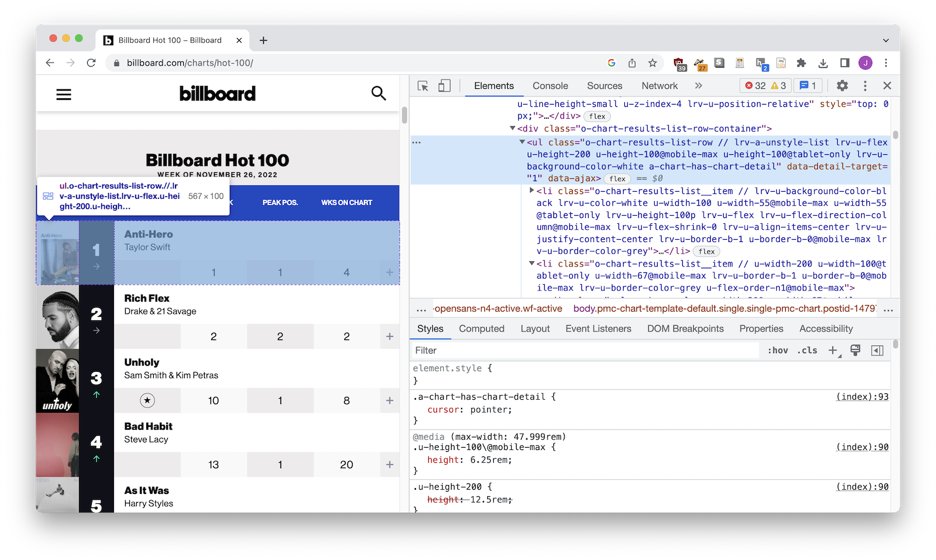The image size is (936, 560).
Task: Click the flex badge on selected ul
Action: [x=617, y=179]
